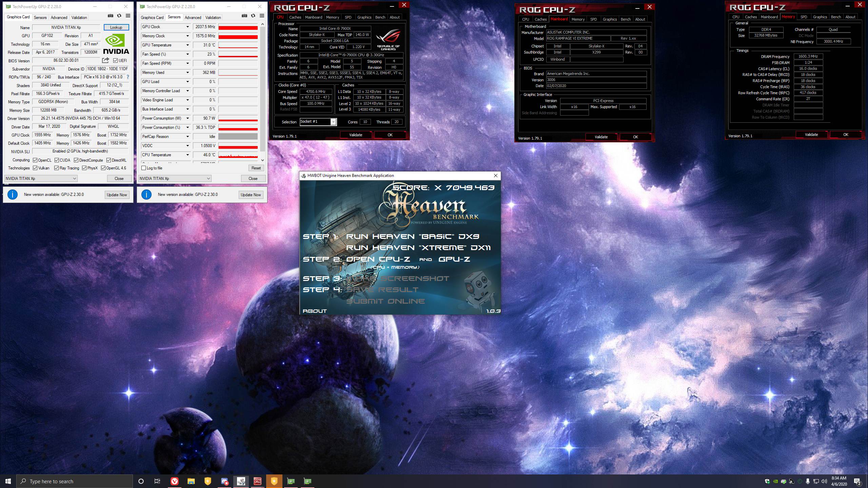This screenshot has height=488, width=868.
Task: Click refresh icon in GPU-Z Sensors window
Action: point(253,16)
